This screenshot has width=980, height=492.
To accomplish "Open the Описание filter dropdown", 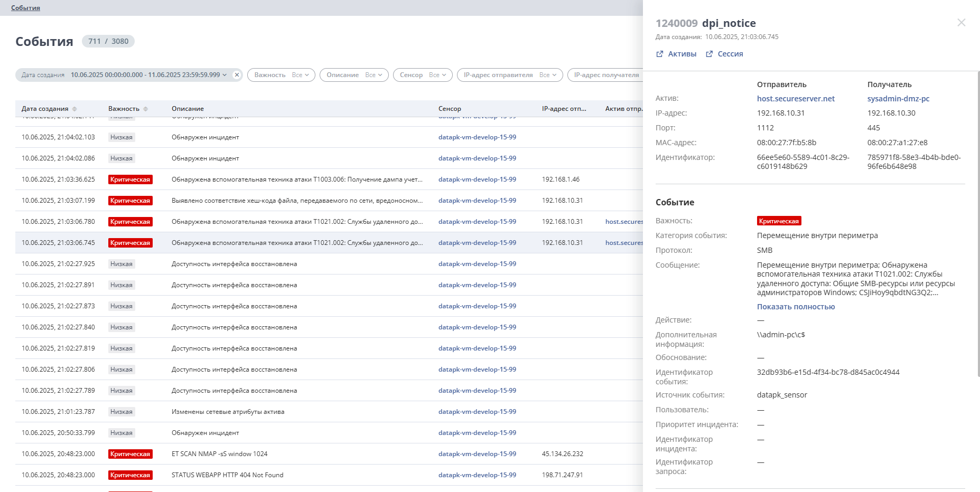I will (354, 75).
